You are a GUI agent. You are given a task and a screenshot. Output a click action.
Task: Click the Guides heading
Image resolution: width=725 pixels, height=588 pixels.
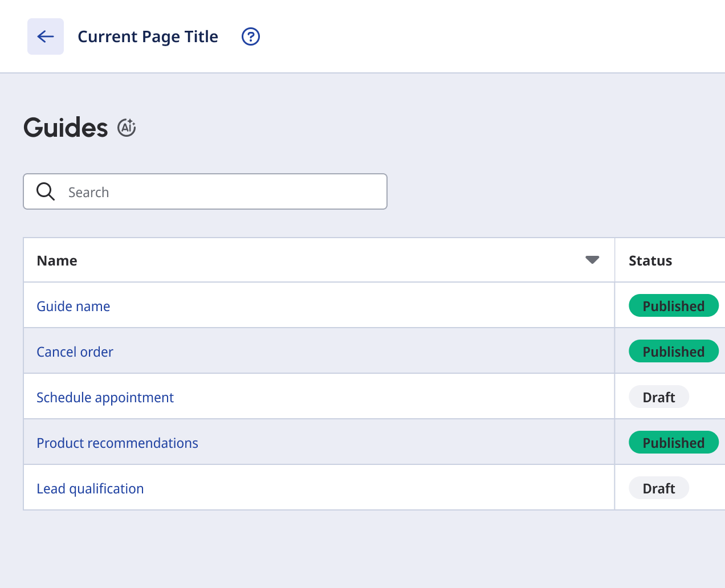click(66, 128)
